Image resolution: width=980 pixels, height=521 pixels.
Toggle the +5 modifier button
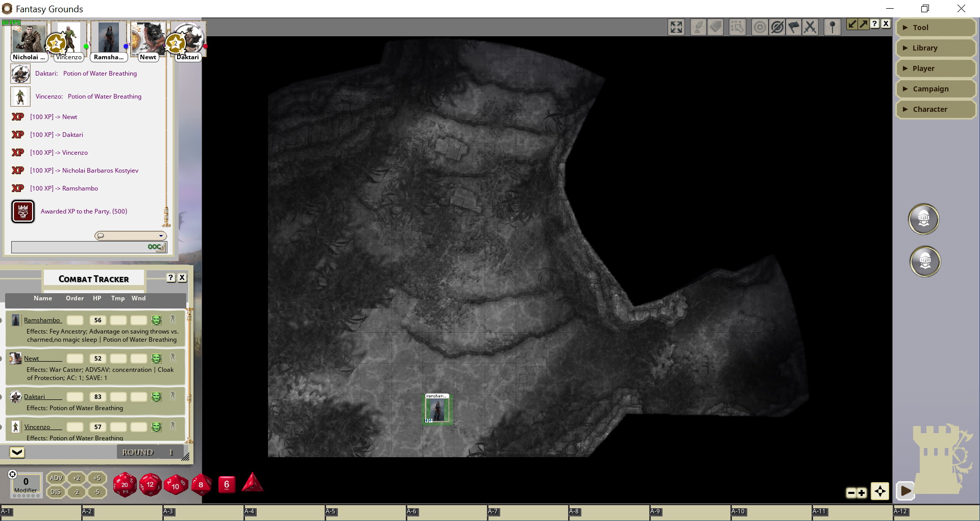pyautogui.click(x=96, y=478)
